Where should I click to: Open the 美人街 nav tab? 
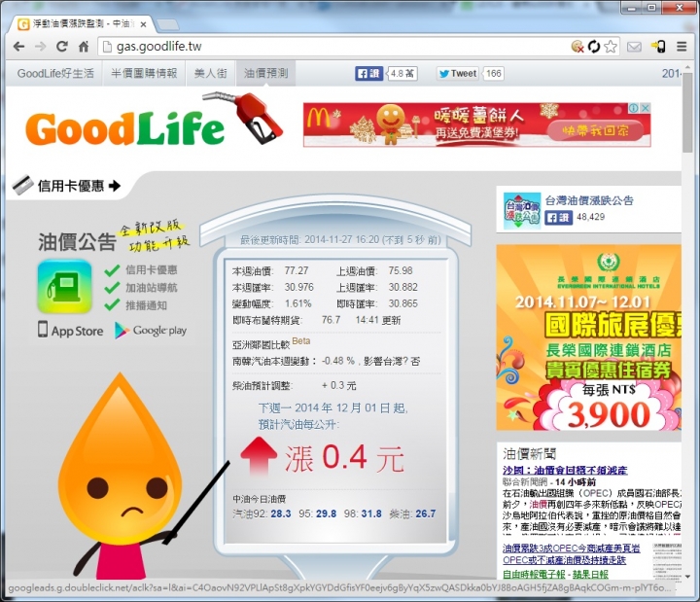click(x=211, y=73)
